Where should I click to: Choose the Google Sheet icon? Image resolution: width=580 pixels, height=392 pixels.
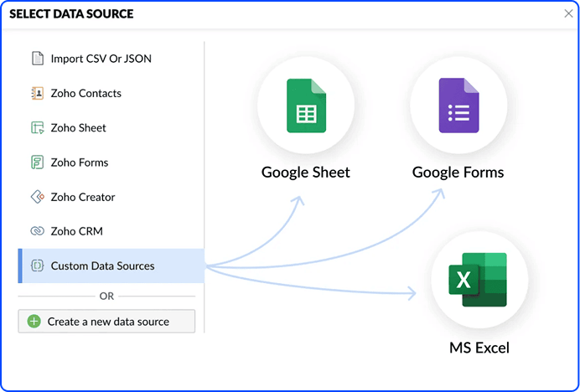(306, 106)
